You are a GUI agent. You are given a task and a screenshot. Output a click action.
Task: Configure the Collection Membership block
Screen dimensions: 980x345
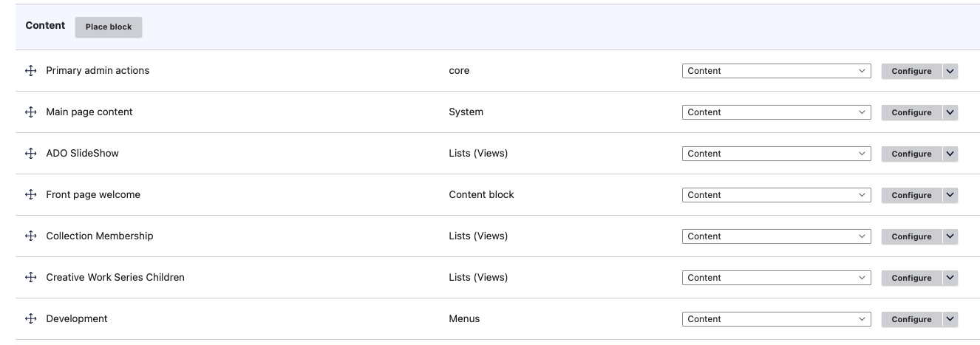(x=911, y=236)
